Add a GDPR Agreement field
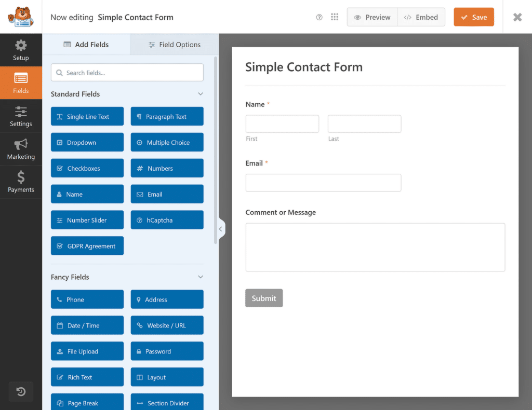The image size is (532, 410). tap(87, 246)
